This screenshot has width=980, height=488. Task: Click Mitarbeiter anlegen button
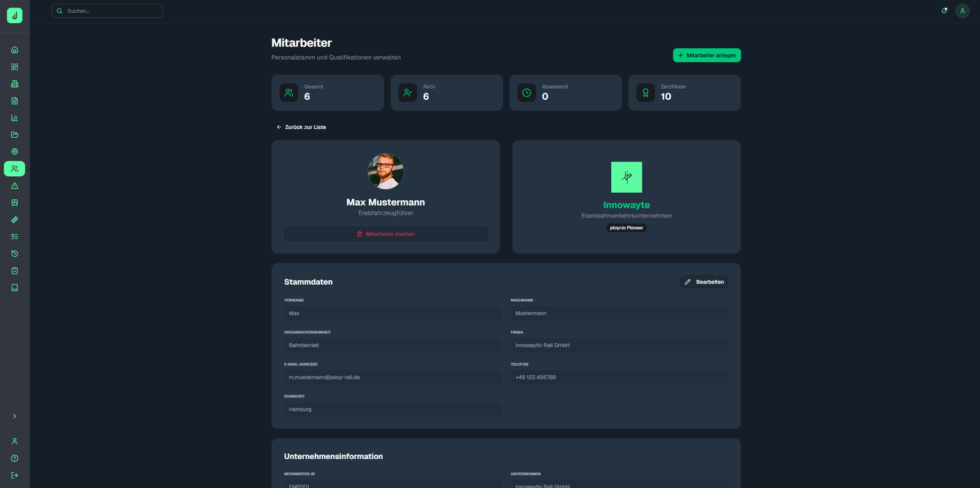click(707, 55)
